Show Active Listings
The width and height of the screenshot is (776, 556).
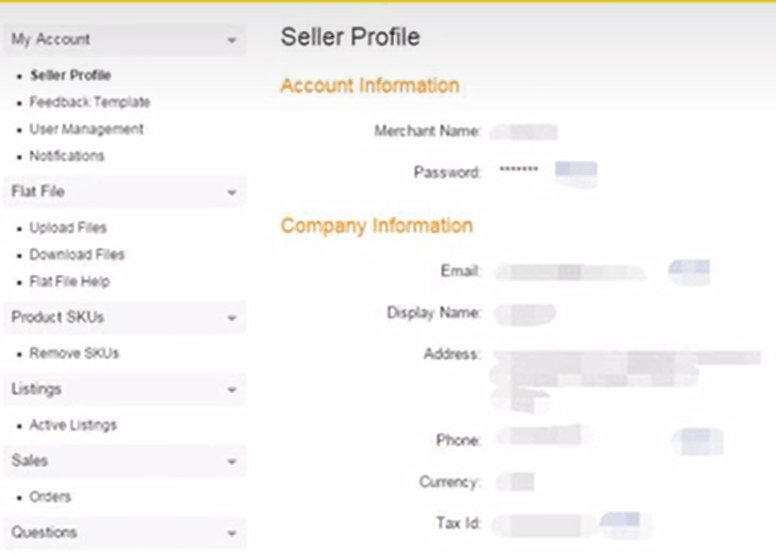tap(73, 426)
